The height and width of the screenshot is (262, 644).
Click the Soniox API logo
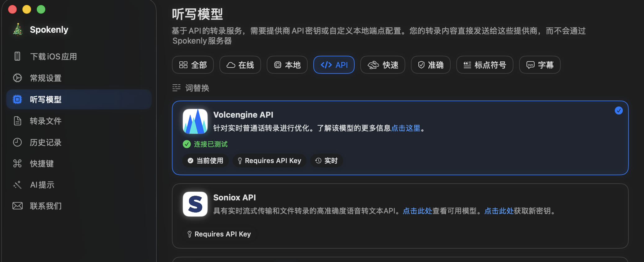tap(195, 204)
